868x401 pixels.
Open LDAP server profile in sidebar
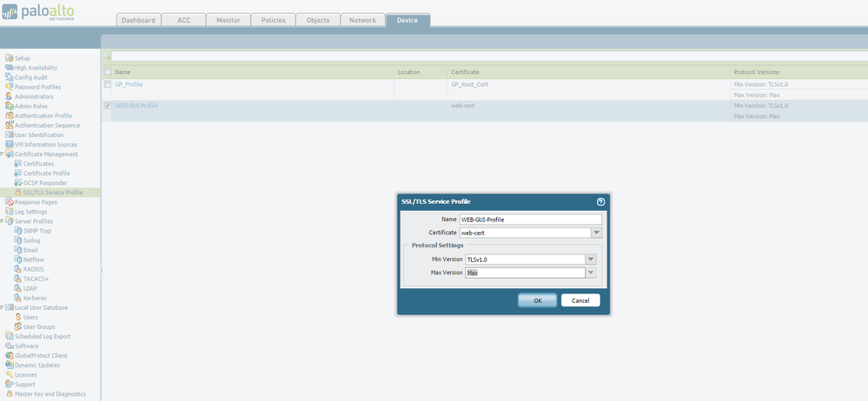30,288
